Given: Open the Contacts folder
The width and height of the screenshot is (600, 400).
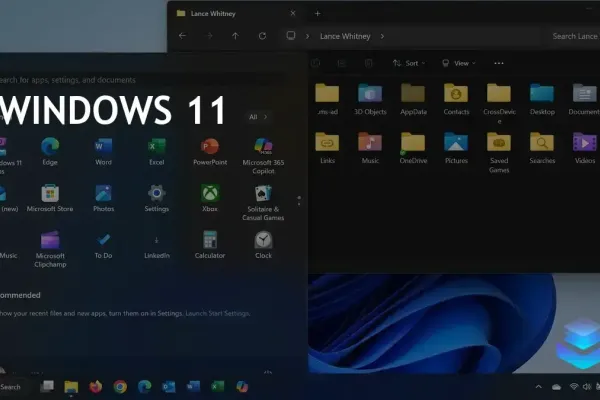Looking at the screenshot, I should tap(456, 100).
